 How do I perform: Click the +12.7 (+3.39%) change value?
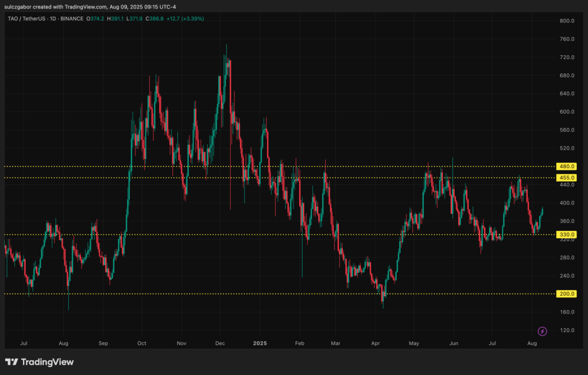[185, 19]
